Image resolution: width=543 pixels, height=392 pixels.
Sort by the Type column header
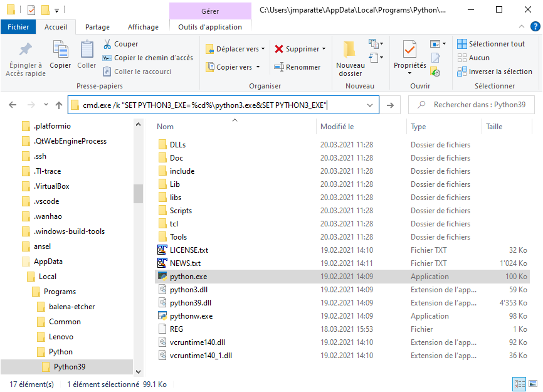[418, 127]
